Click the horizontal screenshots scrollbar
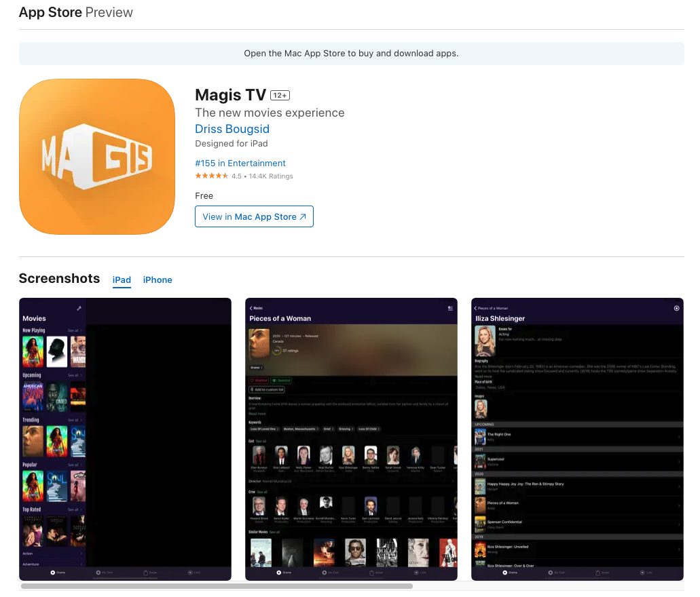 coord(217,586)
